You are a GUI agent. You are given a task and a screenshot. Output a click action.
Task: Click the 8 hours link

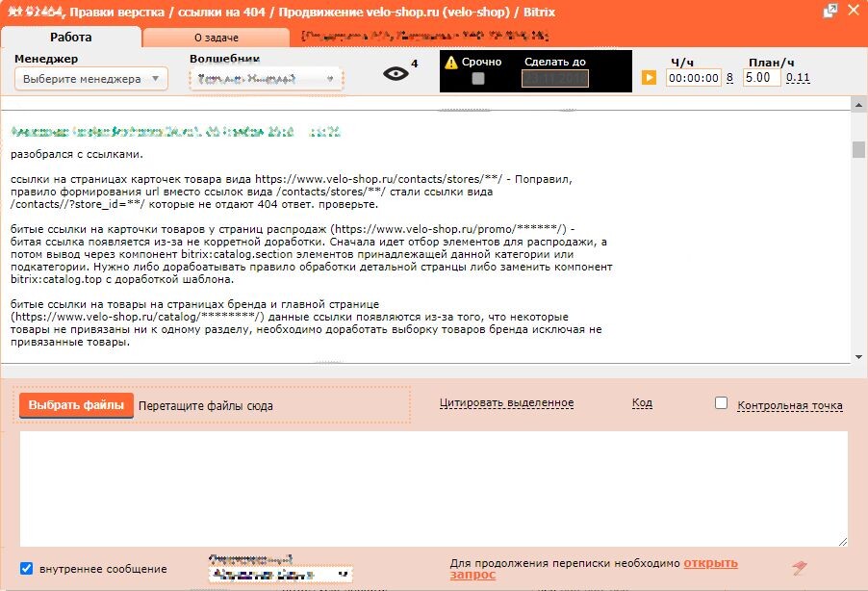tap(729, 78)
